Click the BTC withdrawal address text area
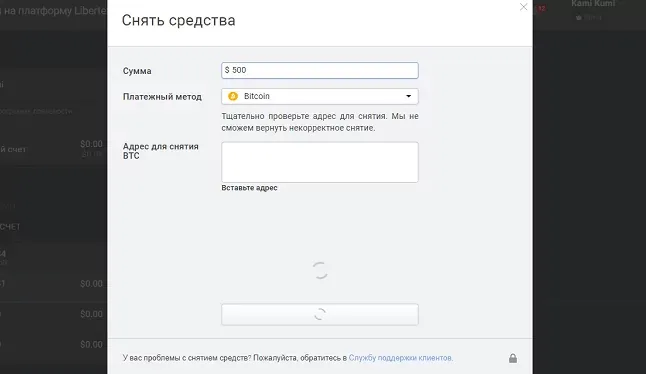Screen dimensions: 646x374 [x=320, y=162]
